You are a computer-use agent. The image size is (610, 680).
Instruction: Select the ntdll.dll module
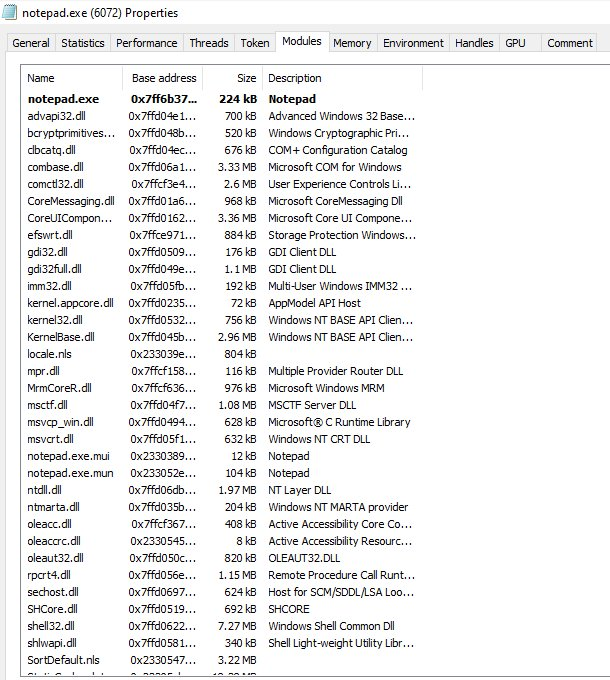(222, 490)
